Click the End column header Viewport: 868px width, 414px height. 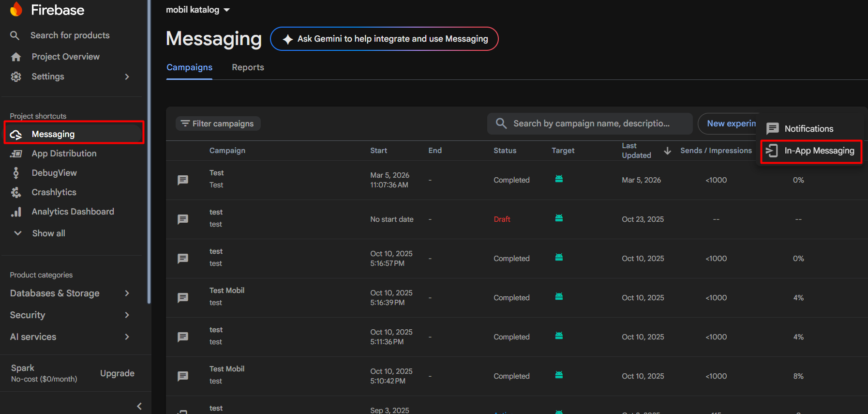tap(435, 151)
